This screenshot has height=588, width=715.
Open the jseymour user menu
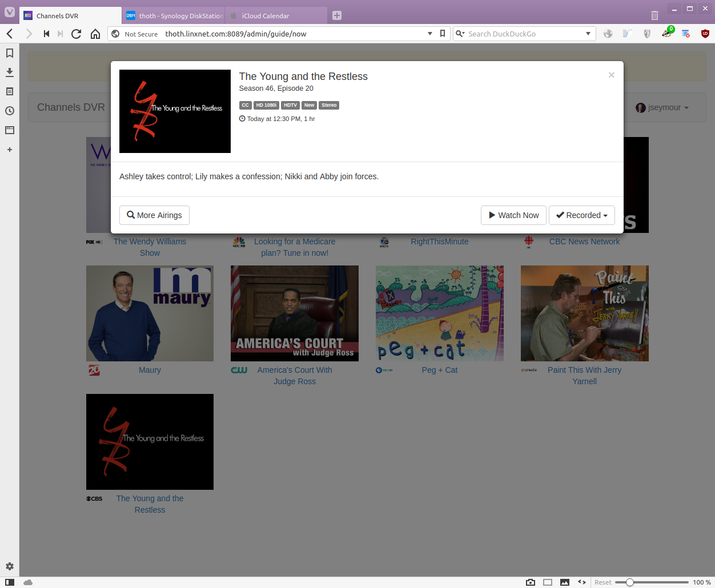coord(662,107)
